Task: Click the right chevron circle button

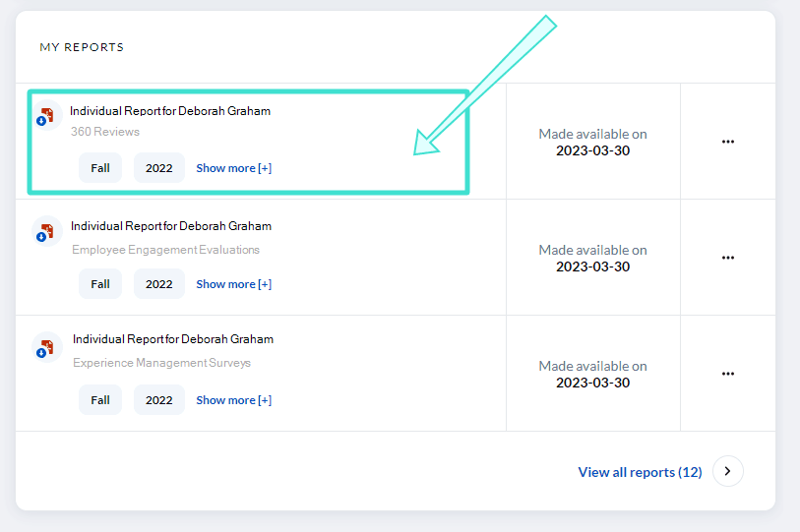Action: click(x=727, y=471)
